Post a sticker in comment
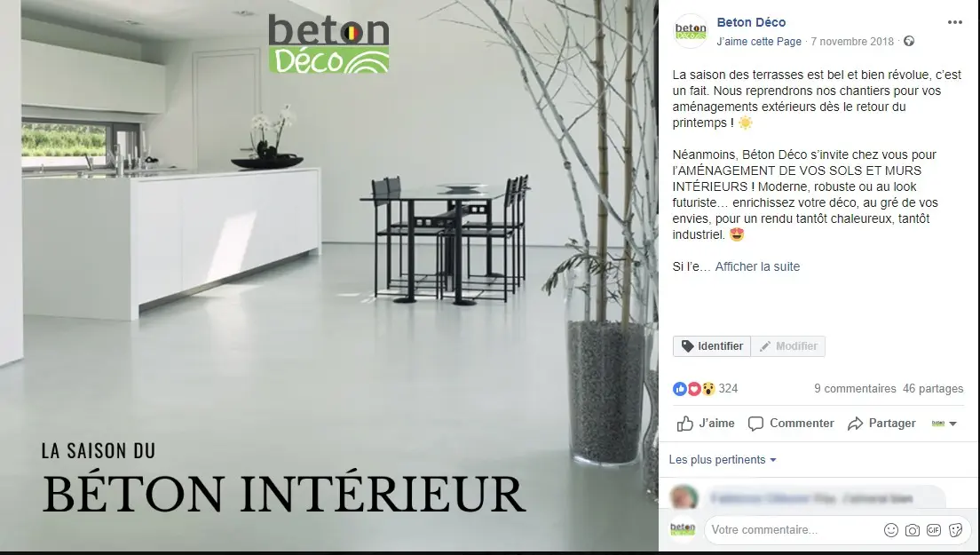This screenshot has width=980, height=555. pos(955,530)
